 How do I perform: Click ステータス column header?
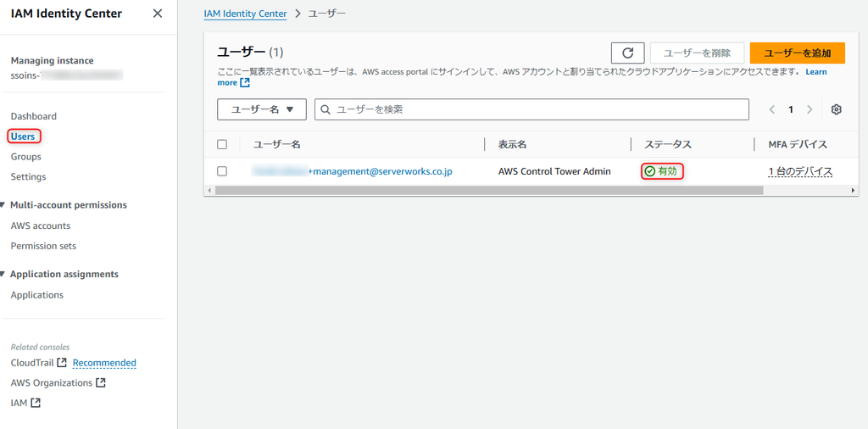point(668,144)
